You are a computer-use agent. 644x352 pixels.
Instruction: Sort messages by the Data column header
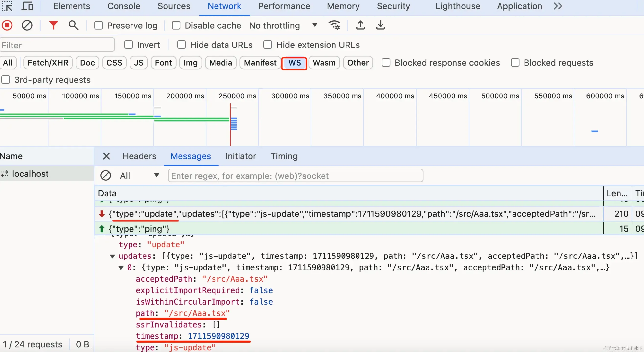pos(349,193)
